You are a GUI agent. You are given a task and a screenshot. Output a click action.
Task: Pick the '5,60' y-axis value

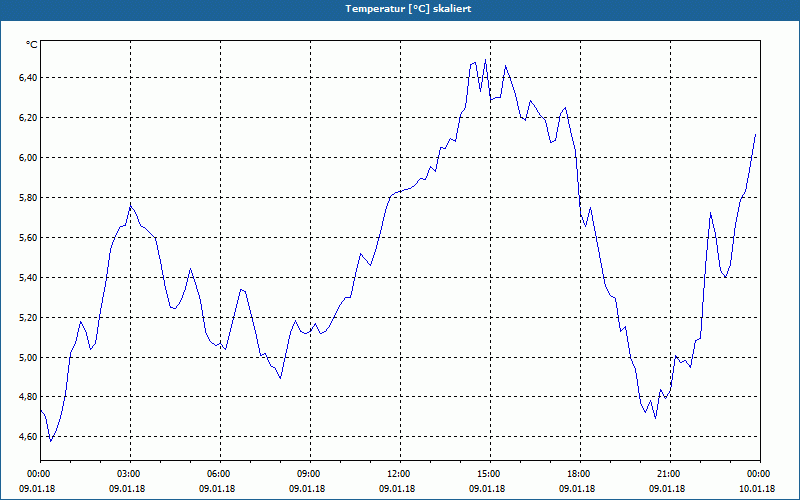click(28, 237)
